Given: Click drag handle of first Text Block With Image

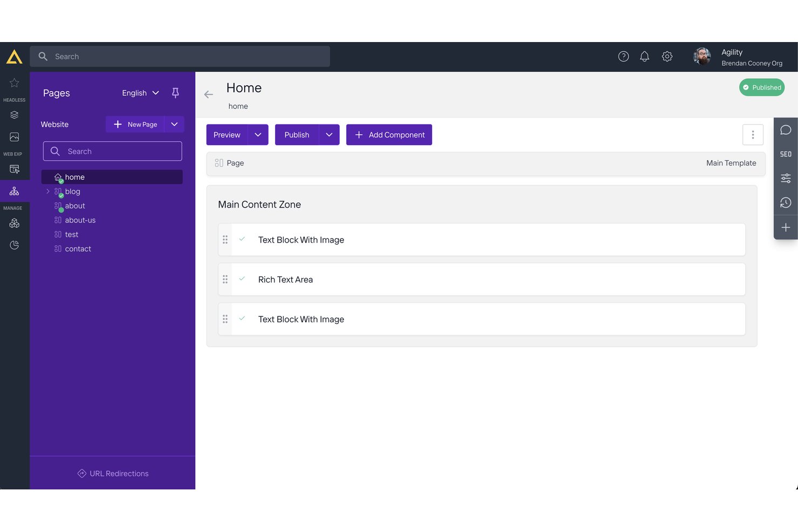Looking at the screenshot, I should pos(225,239).
